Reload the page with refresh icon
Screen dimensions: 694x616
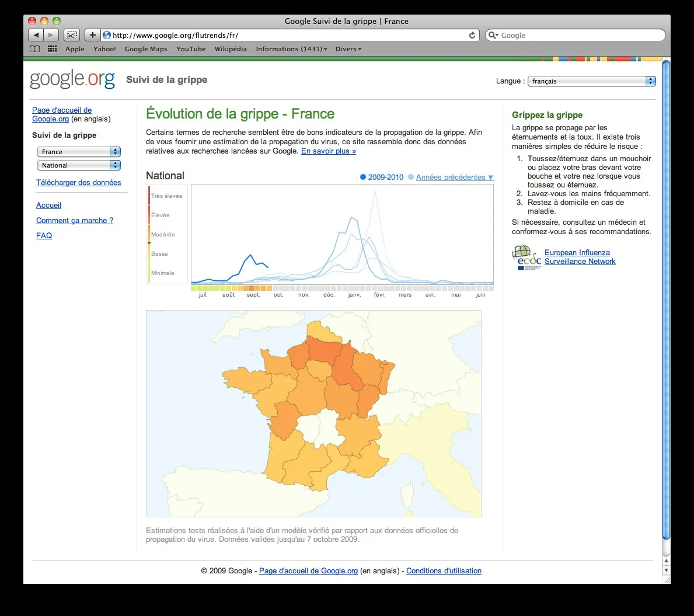click(472, 36)
